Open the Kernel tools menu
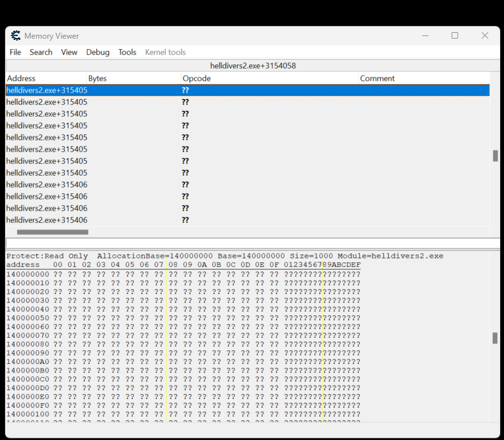The height and width of the screenshot is (440, 504). (165, 52)
